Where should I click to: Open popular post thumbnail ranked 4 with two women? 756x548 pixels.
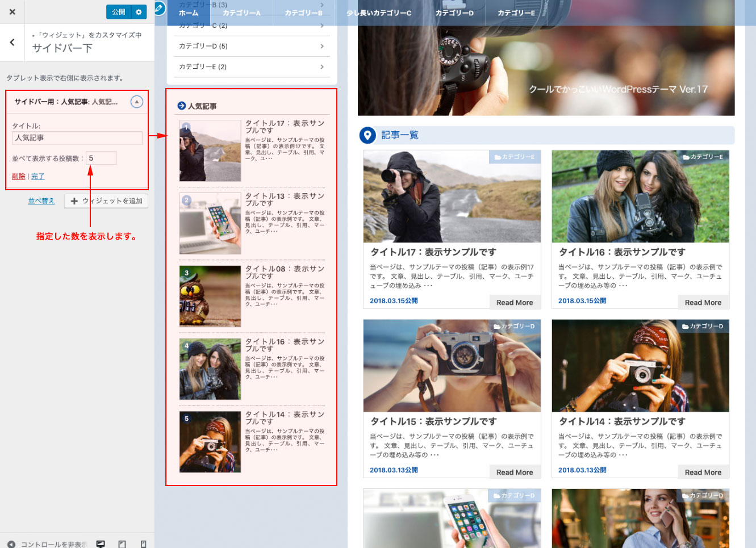coord(210,369)
